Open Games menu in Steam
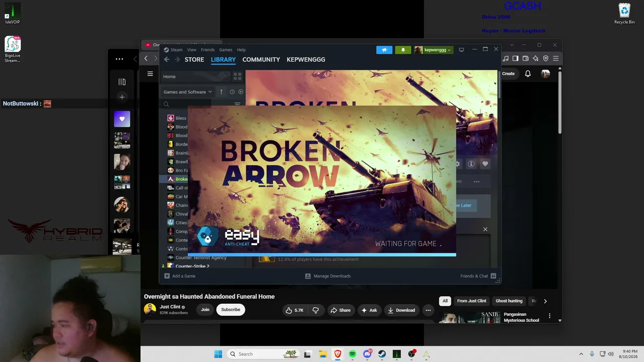Viewport: 644px width, 362px height. [x=225, y=50]
